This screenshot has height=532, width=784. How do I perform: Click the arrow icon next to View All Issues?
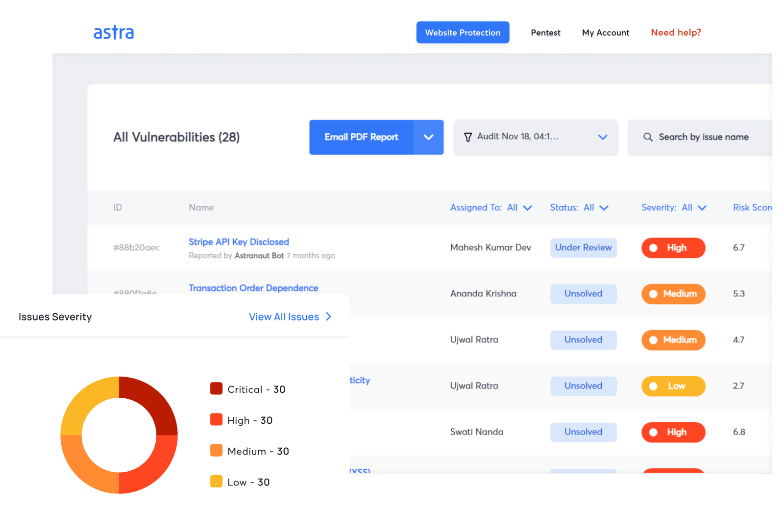329,316
